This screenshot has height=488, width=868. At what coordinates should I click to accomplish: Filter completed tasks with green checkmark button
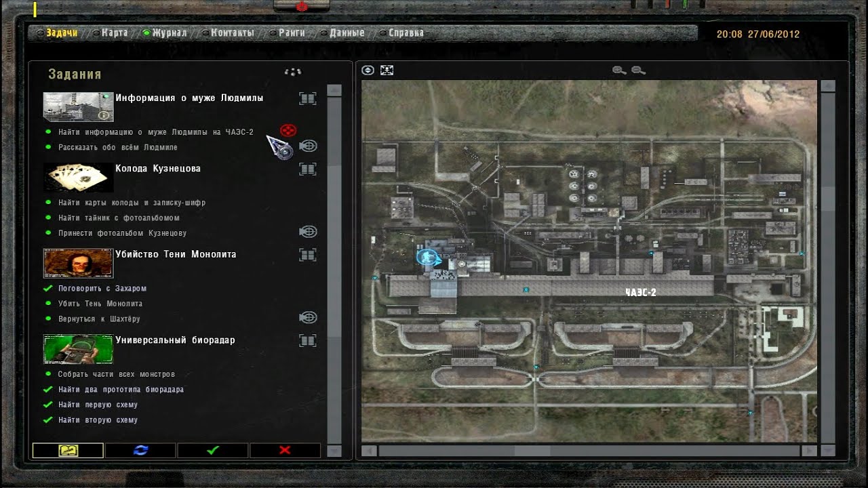[x=213, y=450]
